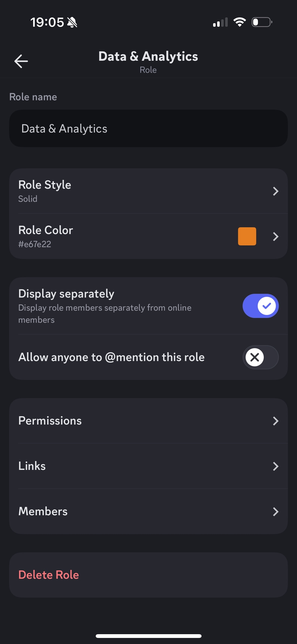The image size is (297, 644).
Task: Tap the battery indicator icon
Action: point(262,22)
